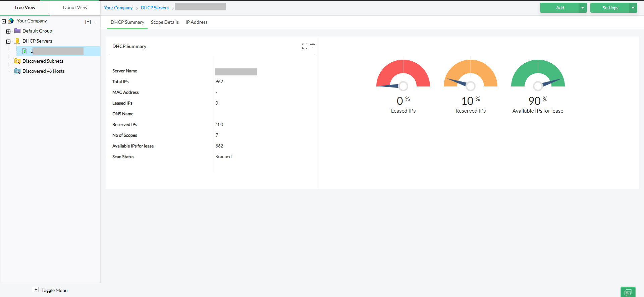The height and width of the screenshot is (297, 644).
Task: Switch to the Scope Details tab
Action: 165,22
